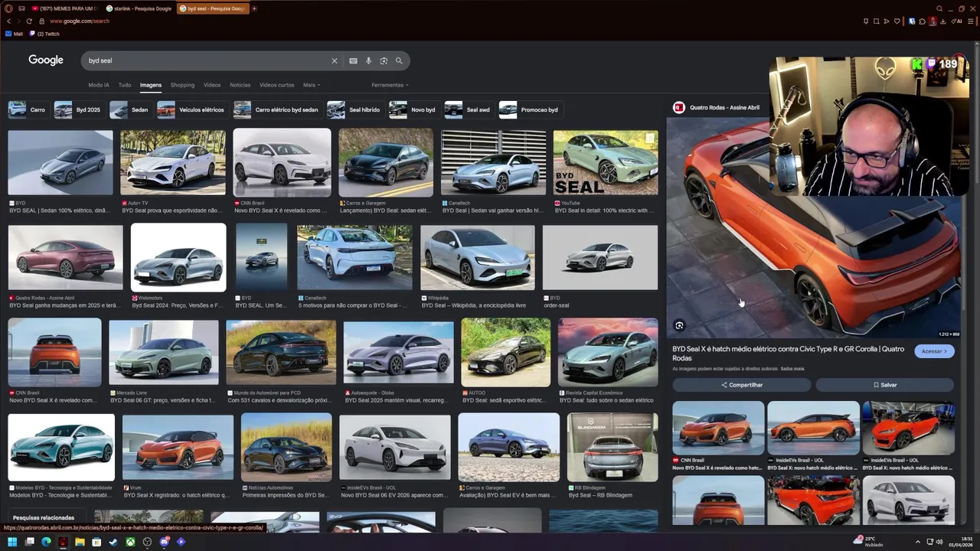This screenshot has width=980, height=551.
Task: Open the RB Blindagem image result
Action: point(612,447)
